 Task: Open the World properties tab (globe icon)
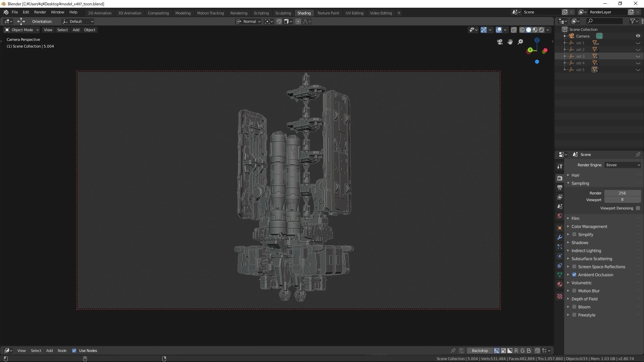tap(559, 216)
